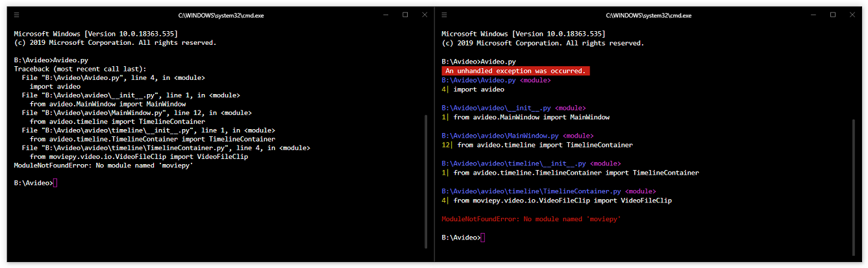
Task: Click the cursor at right terminal prompt
Action: click(483, 238)
